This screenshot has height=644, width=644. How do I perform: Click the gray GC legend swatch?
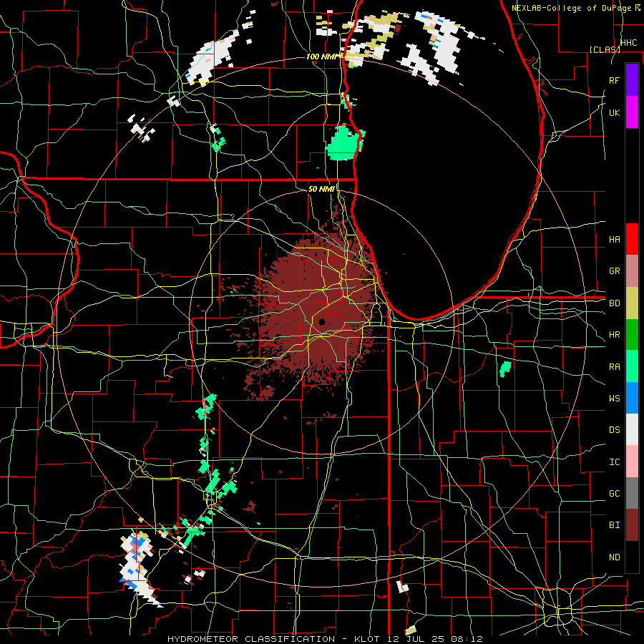point(632,493)
